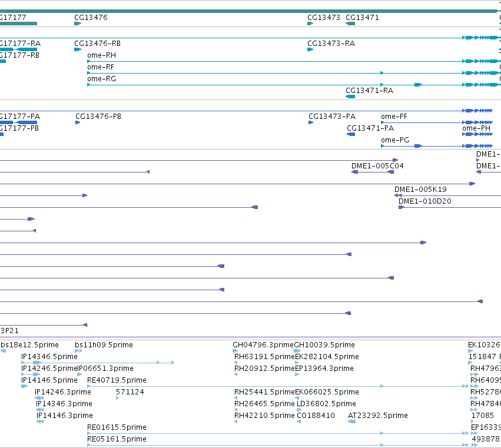The height and width of the screenshot is (448, 501).
Task: Click the IP14346.3prime EST label
Action: (x=64, y=404)
